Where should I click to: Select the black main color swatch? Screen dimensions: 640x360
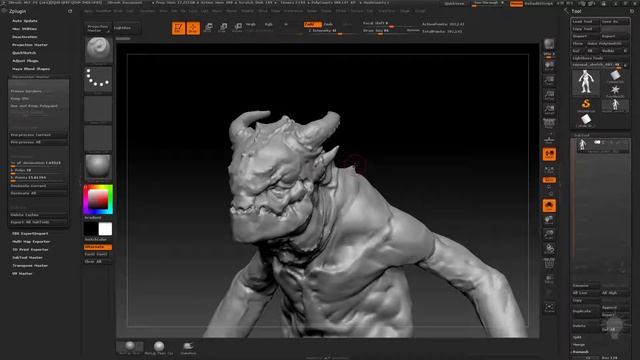pos(91,229)
